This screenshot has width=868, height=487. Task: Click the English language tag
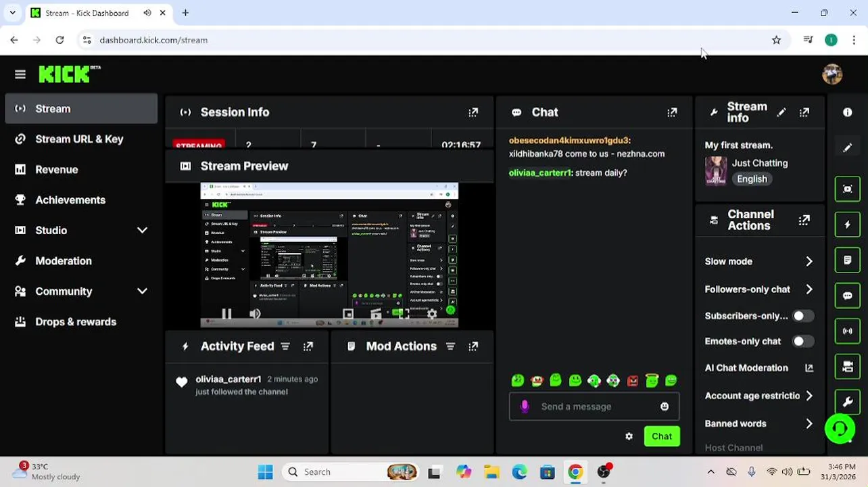click(752, 179)
